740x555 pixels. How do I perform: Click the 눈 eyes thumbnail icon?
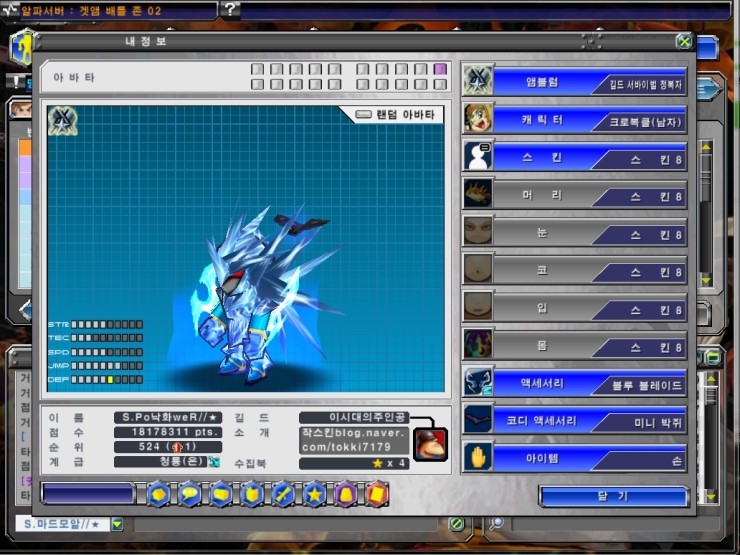pos(478,231)
